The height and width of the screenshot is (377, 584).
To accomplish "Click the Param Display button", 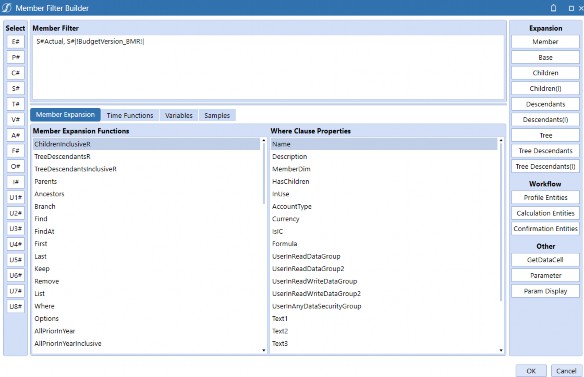I will coord(545,291).
